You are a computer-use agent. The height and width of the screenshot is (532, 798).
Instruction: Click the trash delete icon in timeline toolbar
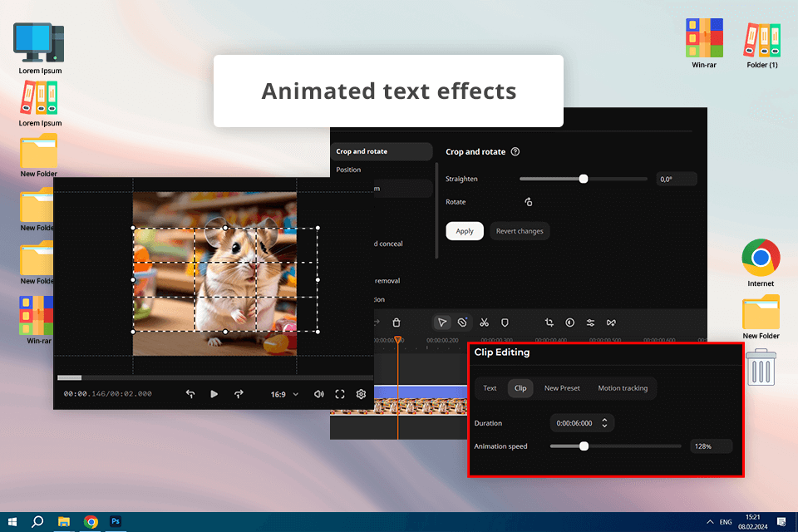coord(397,323)
